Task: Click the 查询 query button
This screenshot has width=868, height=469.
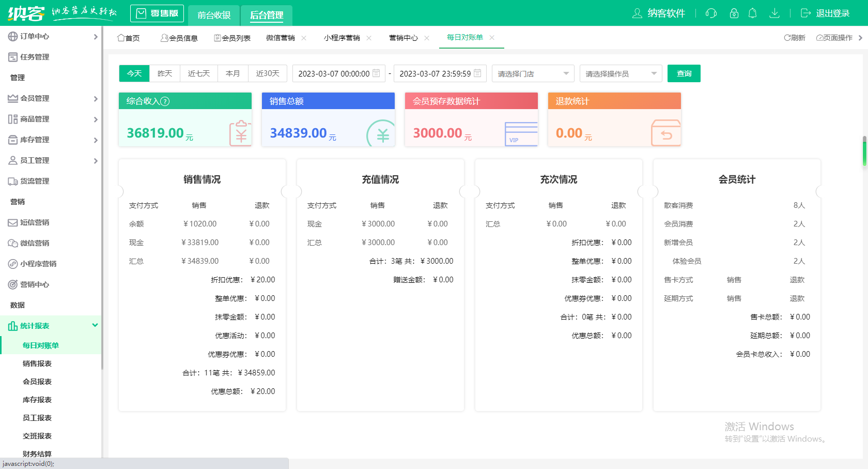Action: click(x=684, y=73)
